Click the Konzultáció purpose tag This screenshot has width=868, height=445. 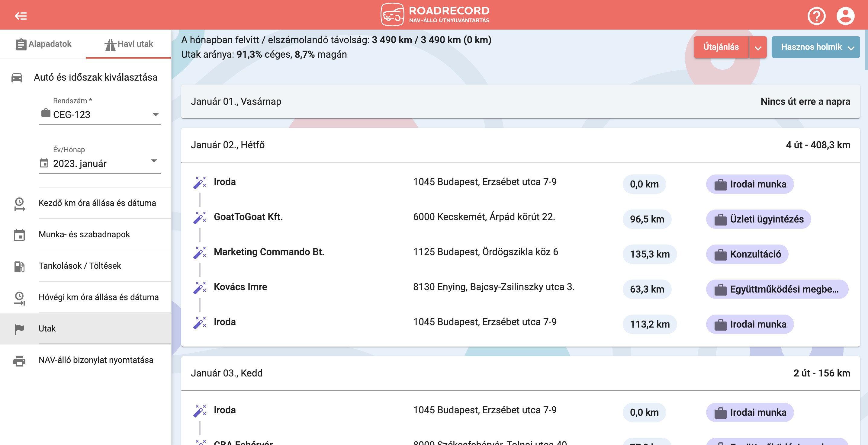pyautogui.click(x=747, y=254)
